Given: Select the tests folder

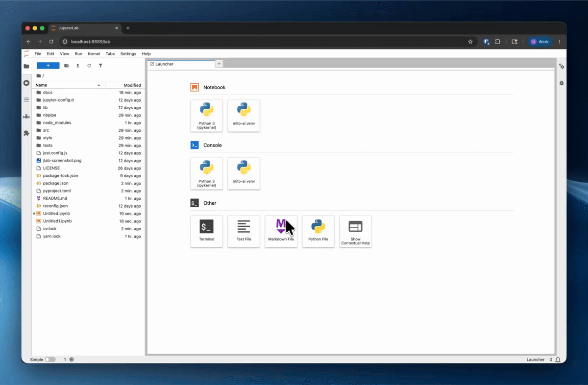Looking at the screenshot, I should point(88,145).
